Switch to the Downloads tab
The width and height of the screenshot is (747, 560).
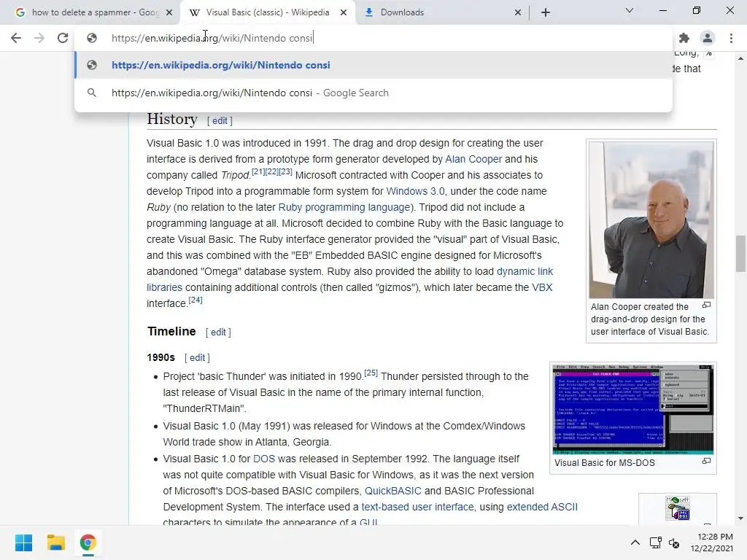[442, 12]
